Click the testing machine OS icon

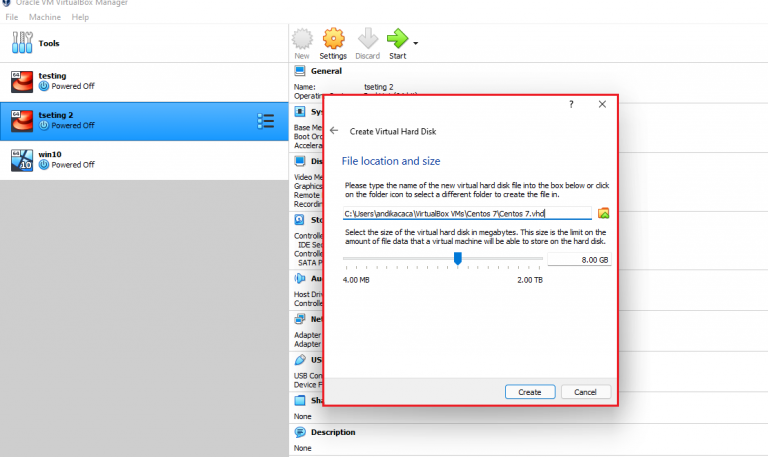22,82
